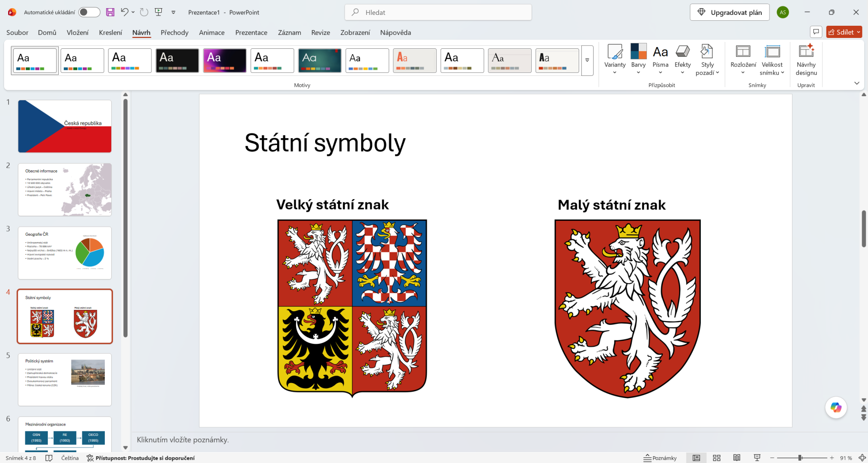Click the Save disk icon
The height and width of the screenshot is (463, 868).
click(110, 12)
